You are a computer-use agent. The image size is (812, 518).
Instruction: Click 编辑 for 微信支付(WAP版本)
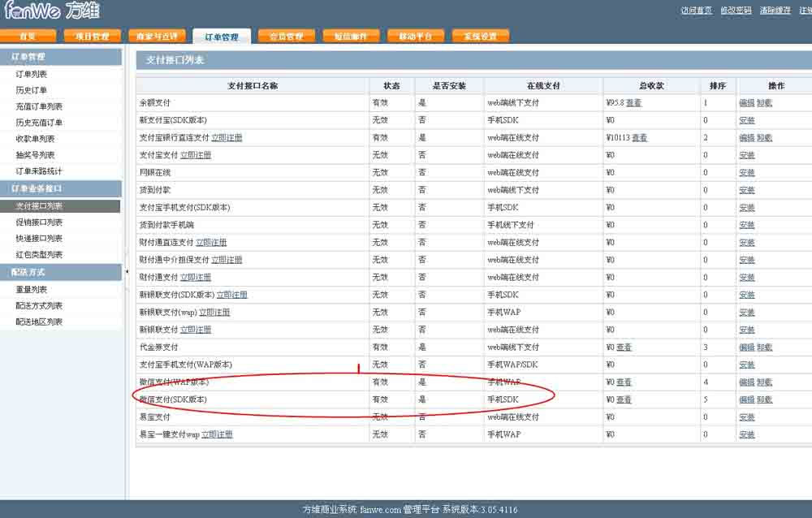click(747, 382)
